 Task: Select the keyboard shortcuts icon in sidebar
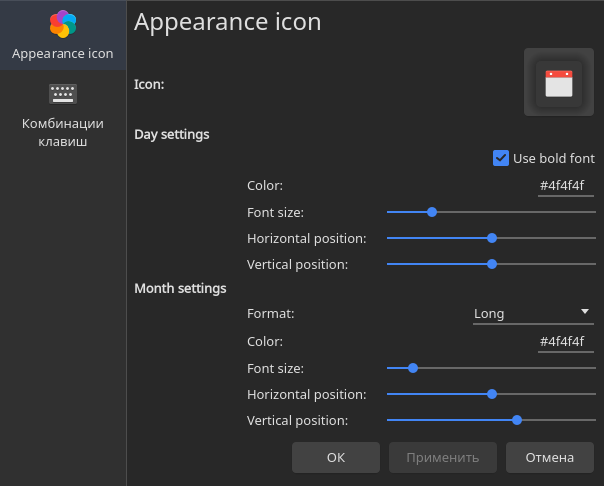63,94
